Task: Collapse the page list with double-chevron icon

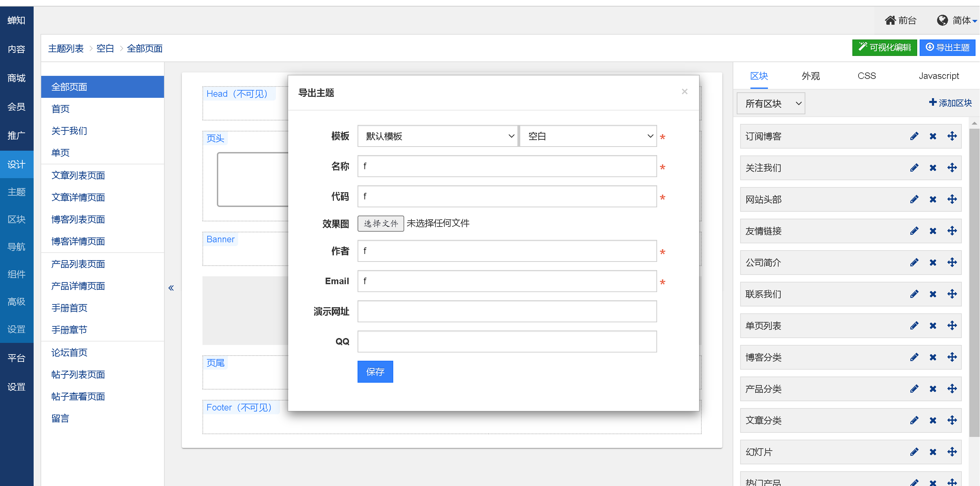Action: (x=171, y=288)
